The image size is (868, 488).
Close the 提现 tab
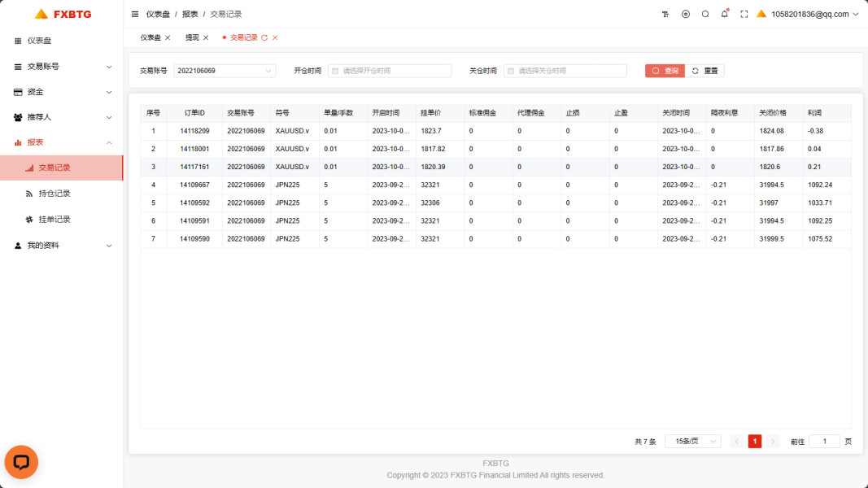[206, 37]
